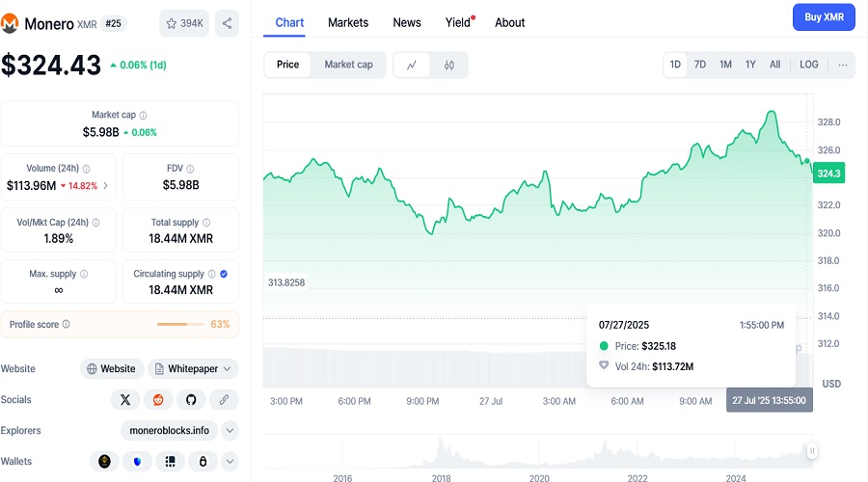
Task: Expand the Wallets list chevron
Action: tap(230, 461)
